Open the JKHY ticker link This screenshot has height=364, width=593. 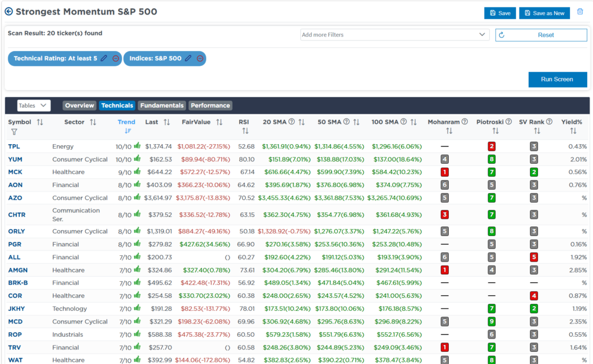point(16,308)
